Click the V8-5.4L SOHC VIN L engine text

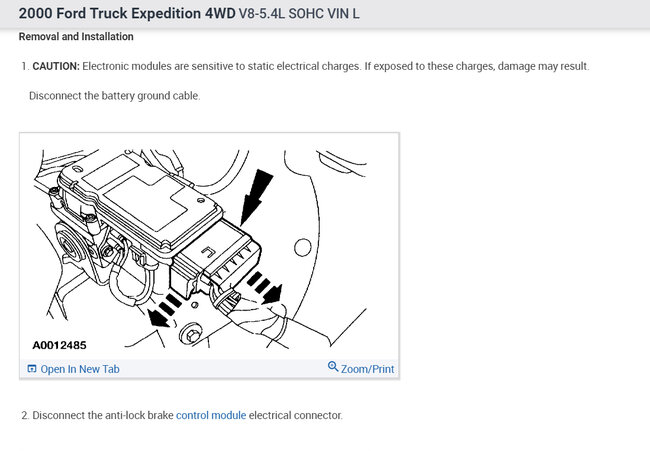[x=299, y=14]
